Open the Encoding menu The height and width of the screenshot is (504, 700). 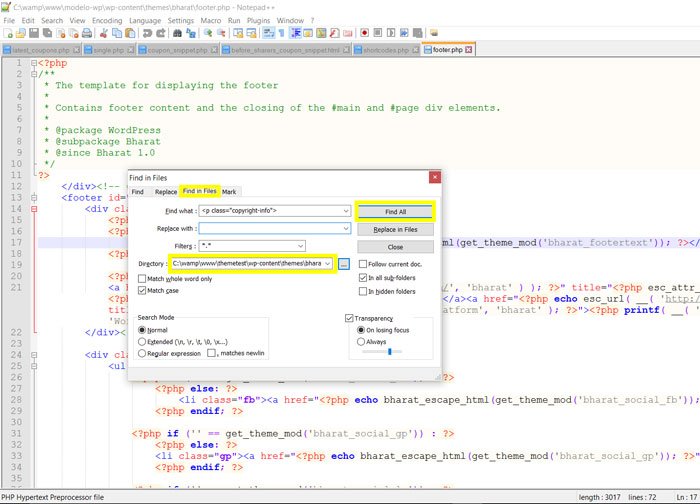[x=107, y=21]
